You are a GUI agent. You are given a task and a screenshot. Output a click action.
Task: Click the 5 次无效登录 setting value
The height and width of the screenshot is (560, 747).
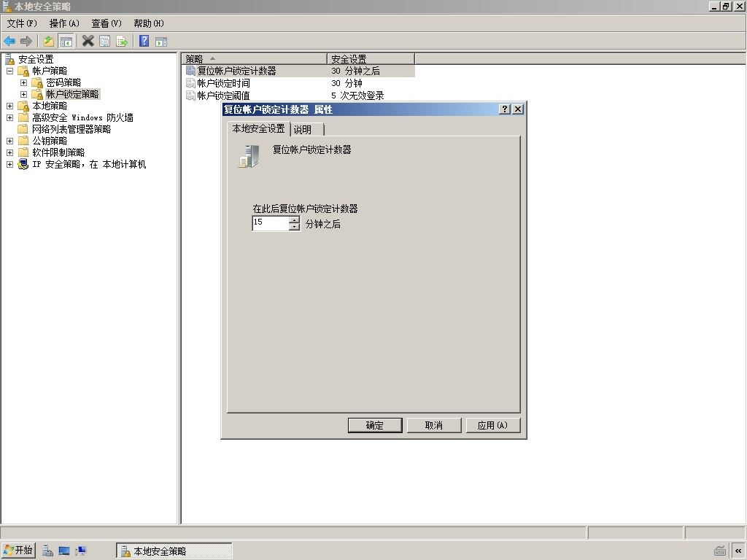coord(357,96)
